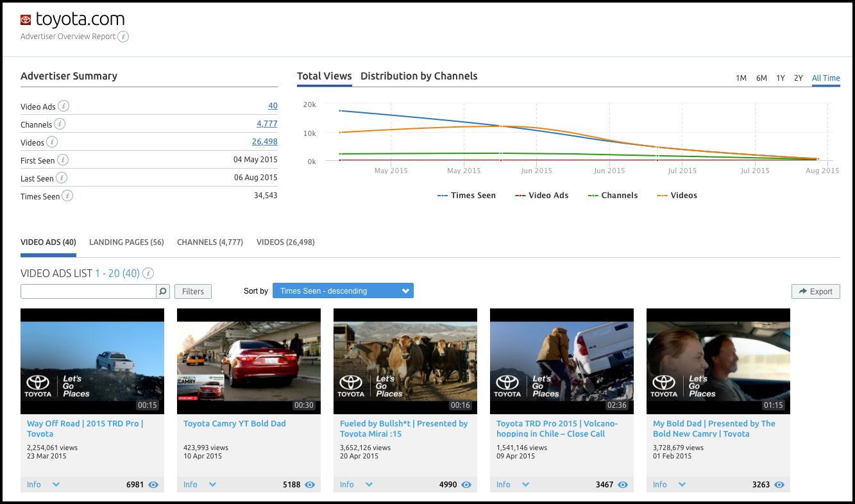Screen dimensions: 855x504
Task: Open Toyota Camry YT Bold Dad title
Action: tap(235, 424)
